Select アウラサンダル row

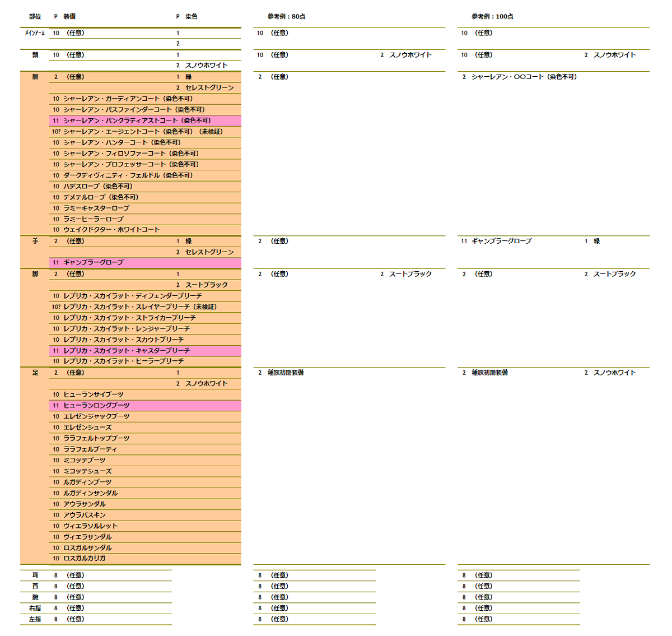[146, 504]
